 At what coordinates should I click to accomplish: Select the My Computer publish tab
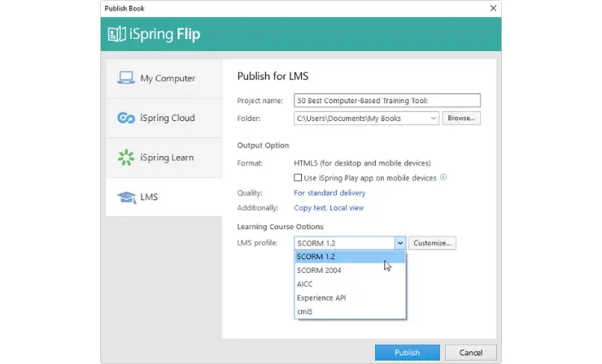tap(164, 78)
